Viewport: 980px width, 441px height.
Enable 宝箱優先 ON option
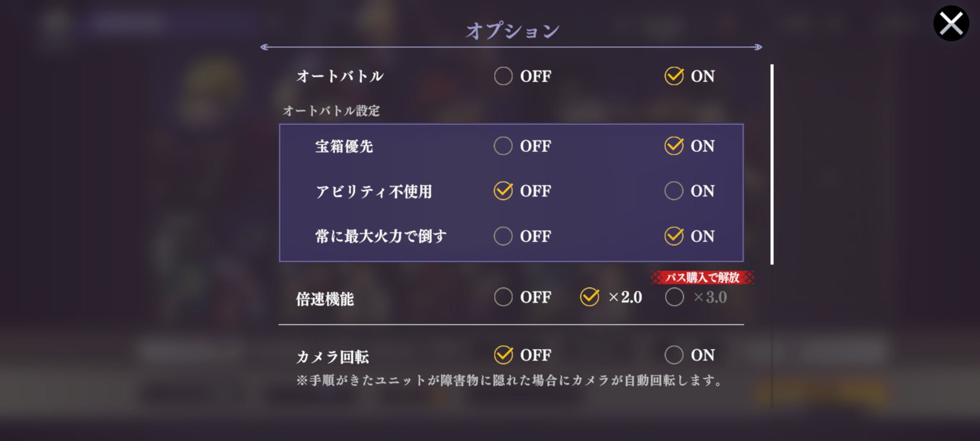pos(690,146)
